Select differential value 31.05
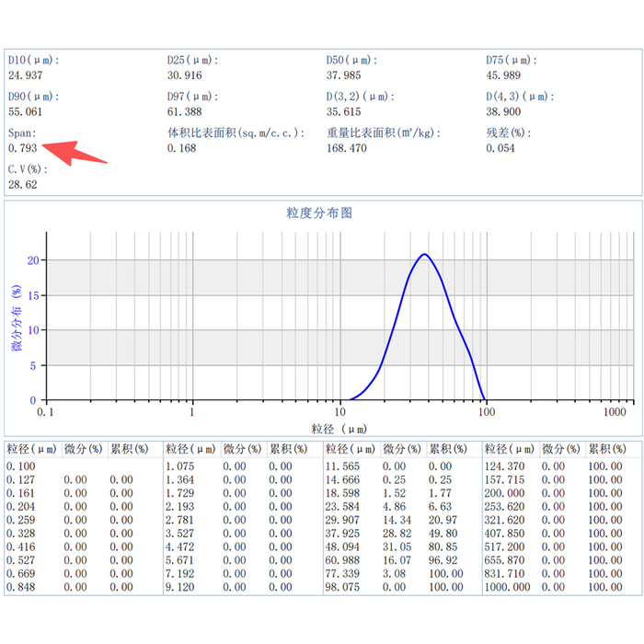The height and width of the screenshot is (644, 644). 397,546
